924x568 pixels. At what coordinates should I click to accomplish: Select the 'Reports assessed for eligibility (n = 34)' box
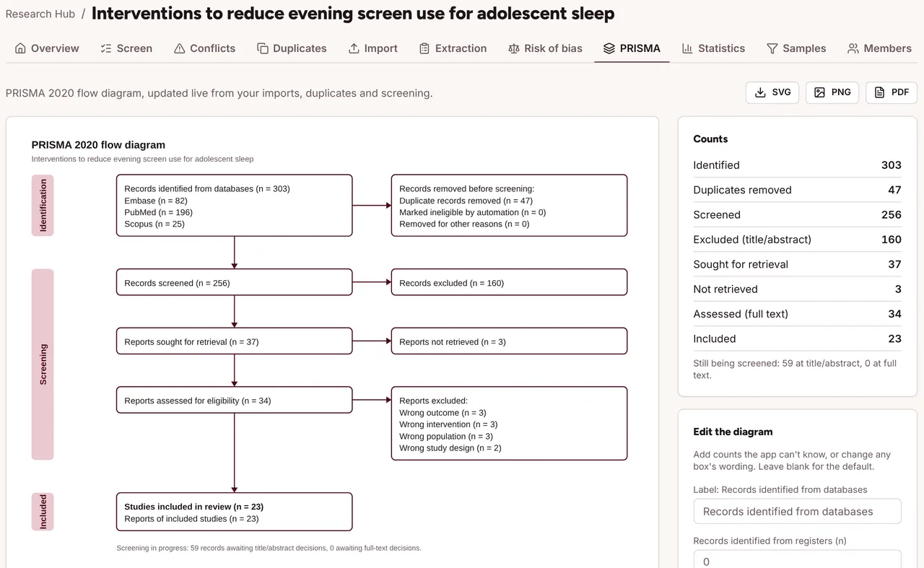[x=235, y=400]
